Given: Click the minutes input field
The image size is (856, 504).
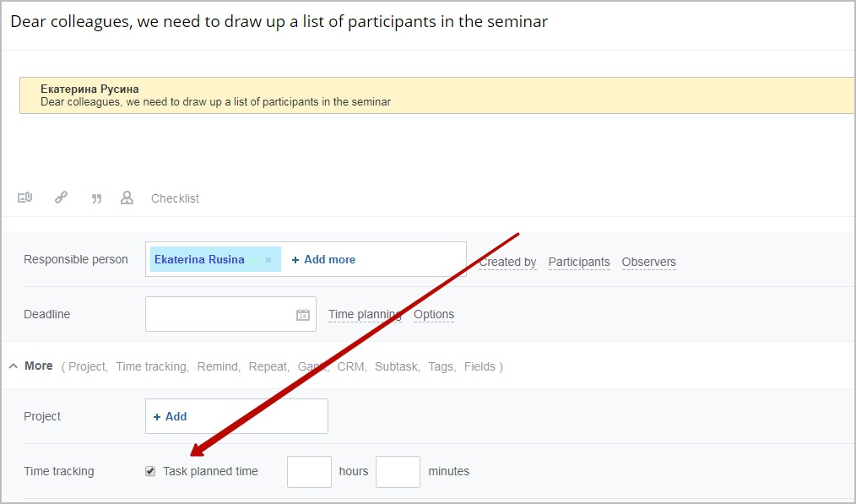Looking at the screenshot, I should coord(398,472).
